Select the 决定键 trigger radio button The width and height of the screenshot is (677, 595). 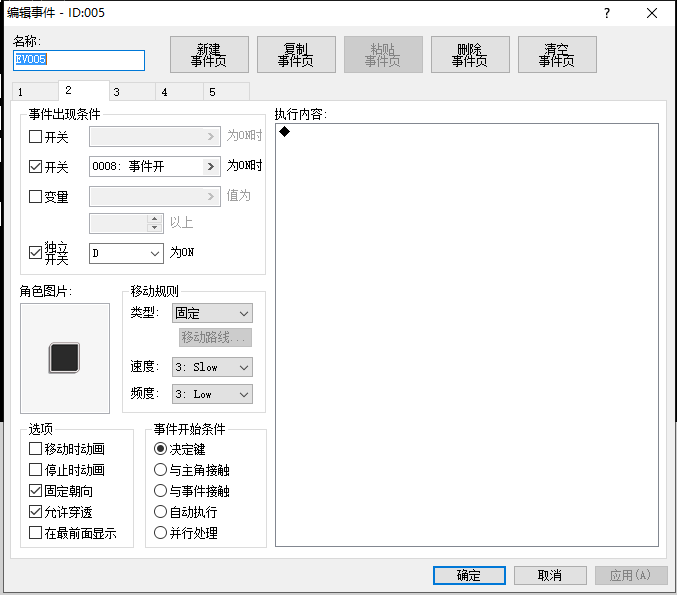[x=160, y=449]
